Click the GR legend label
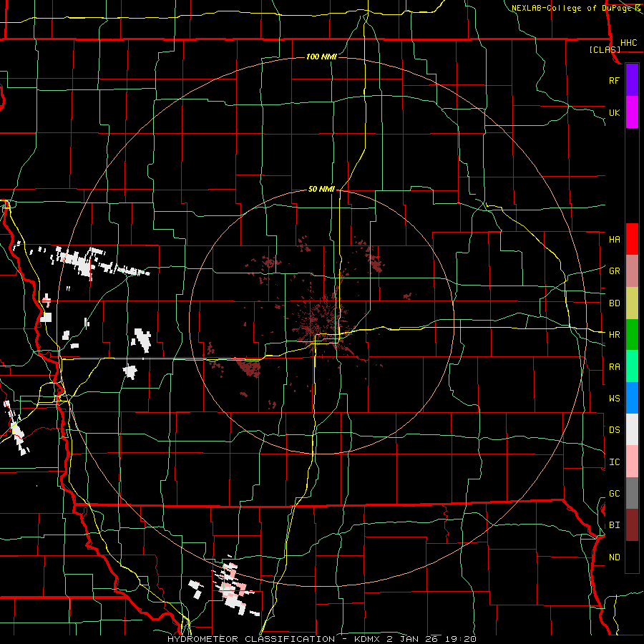Screen dimensions: 644x644 (x=614, y=271)
